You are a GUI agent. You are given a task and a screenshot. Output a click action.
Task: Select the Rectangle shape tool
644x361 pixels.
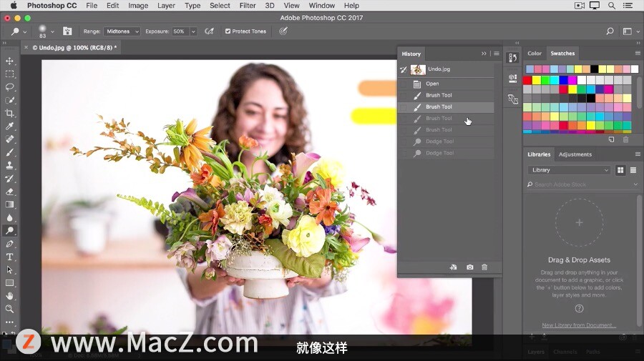(x=9, y=282)
